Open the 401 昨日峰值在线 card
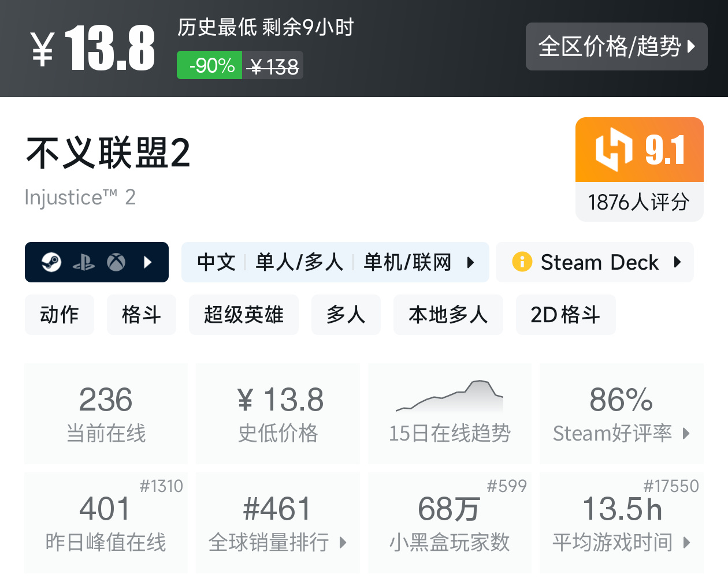This screenshot has width=728, height=578. click(x=106, y=523)
